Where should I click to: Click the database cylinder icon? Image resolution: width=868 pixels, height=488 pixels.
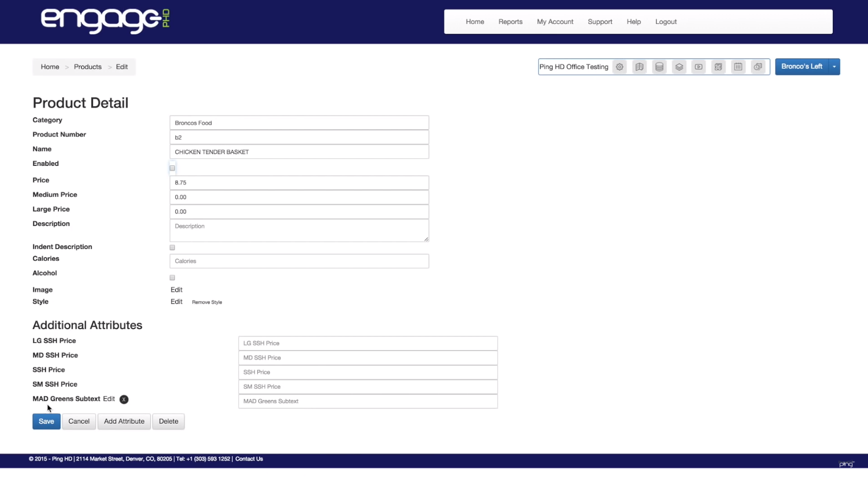[x=659, y=67]
